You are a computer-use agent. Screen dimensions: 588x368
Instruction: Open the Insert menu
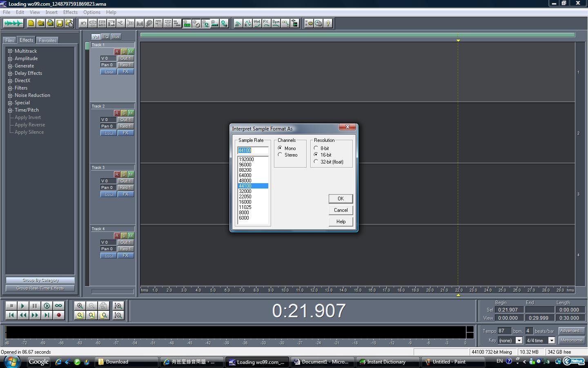pos(51,12)
